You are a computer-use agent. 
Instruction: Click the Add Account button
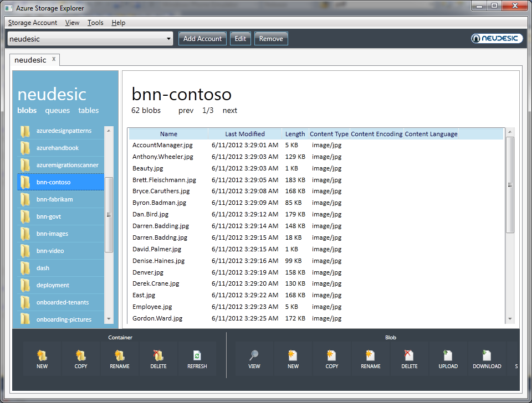click(x=202, y=39)
